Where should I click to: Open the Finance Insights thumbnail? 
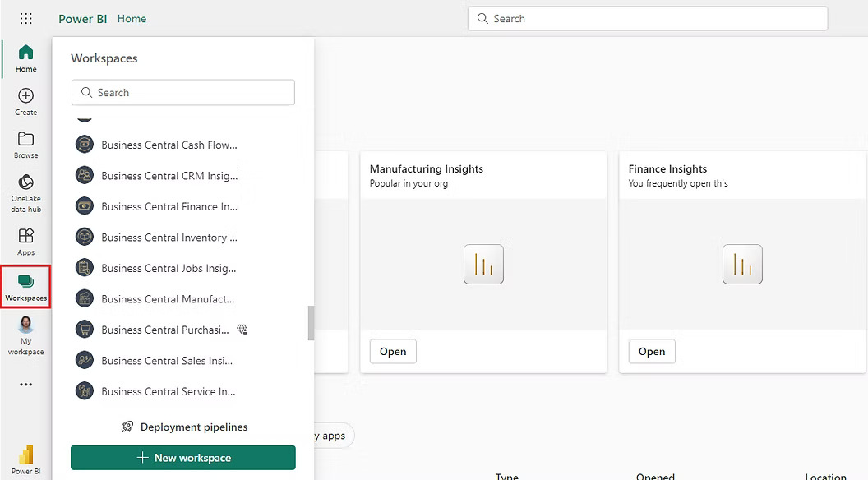(x=741, y=264)
